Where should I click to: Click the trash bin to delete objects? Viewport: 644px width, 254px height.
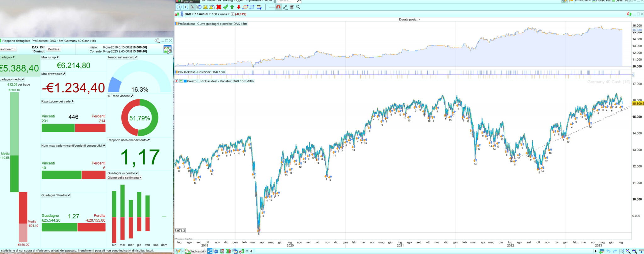291,7
